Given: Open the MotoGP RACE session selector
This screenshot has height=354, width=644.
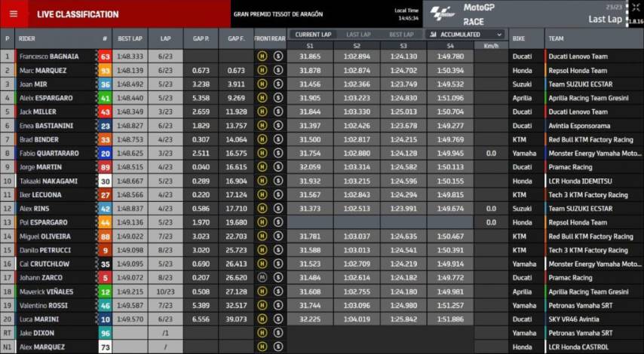Looking at the screenshot, I should pos(525,14).
